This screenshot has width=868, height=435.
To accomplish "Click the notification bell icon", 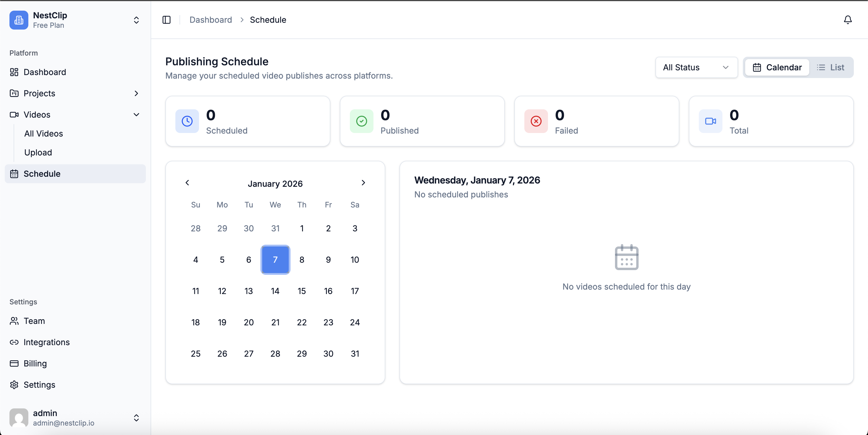I will 847,20.
